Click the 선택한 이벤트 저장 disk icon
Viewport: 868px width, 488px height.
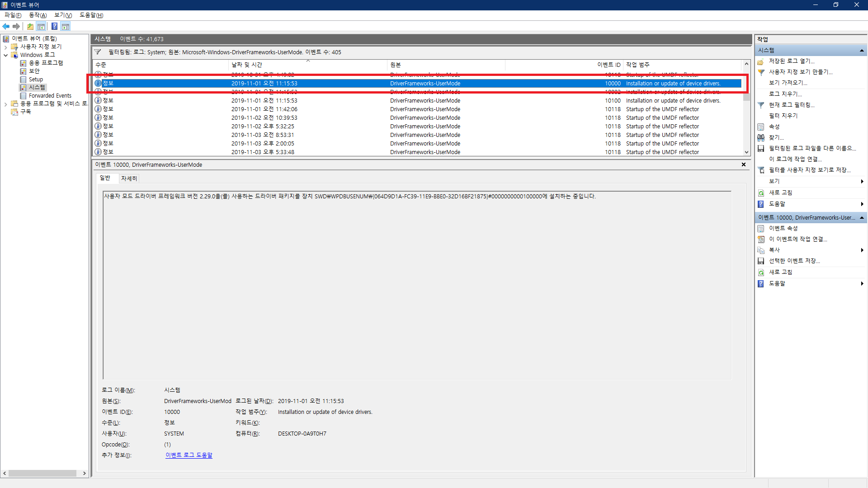[x=761, y=261]
